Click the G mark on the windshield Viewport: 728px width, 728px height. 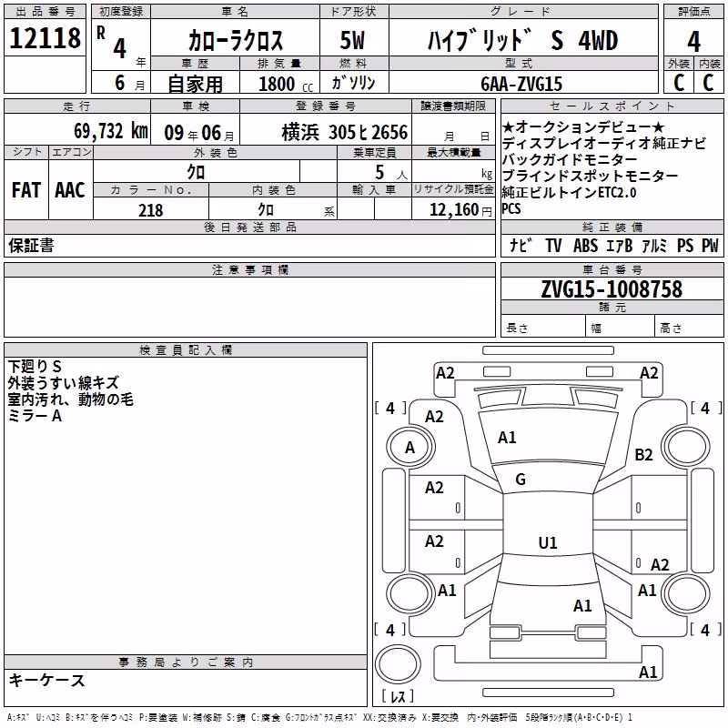pyautogui.click(x=521, y=480)
